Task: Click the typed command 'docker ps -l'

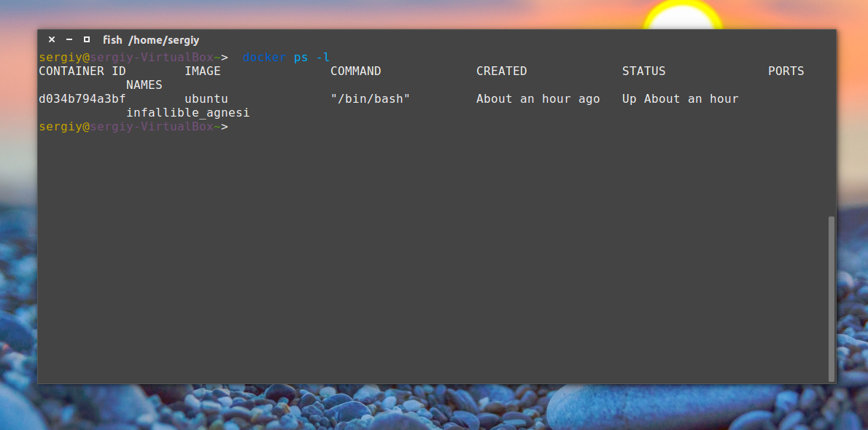Action: coord(286,57)
